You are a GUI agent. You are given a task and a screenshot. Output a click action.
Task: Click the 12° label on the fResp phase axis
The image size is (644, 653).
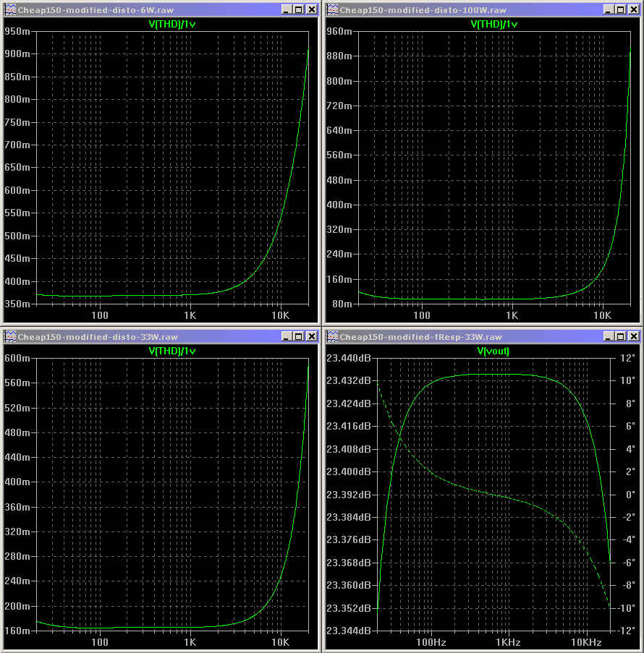point(627,358)
